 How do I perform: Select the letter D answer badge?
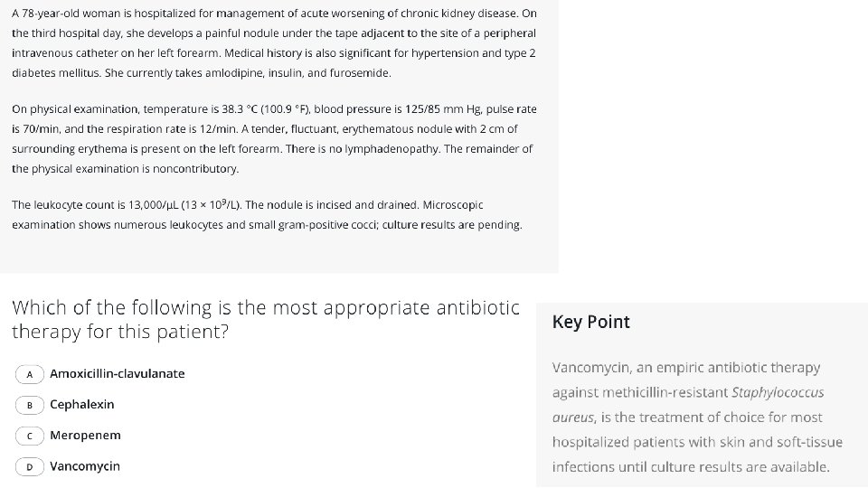30,466
